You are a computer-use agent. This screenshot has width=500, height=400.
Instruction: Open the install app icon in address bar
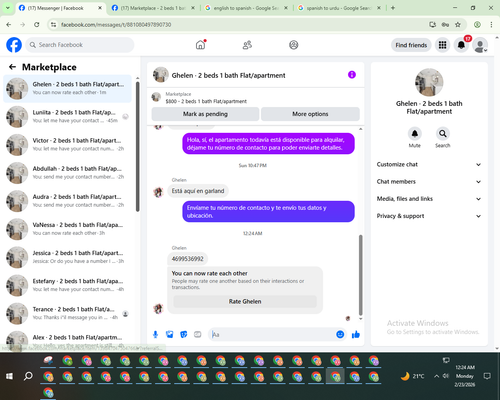(x=432, y=25)
